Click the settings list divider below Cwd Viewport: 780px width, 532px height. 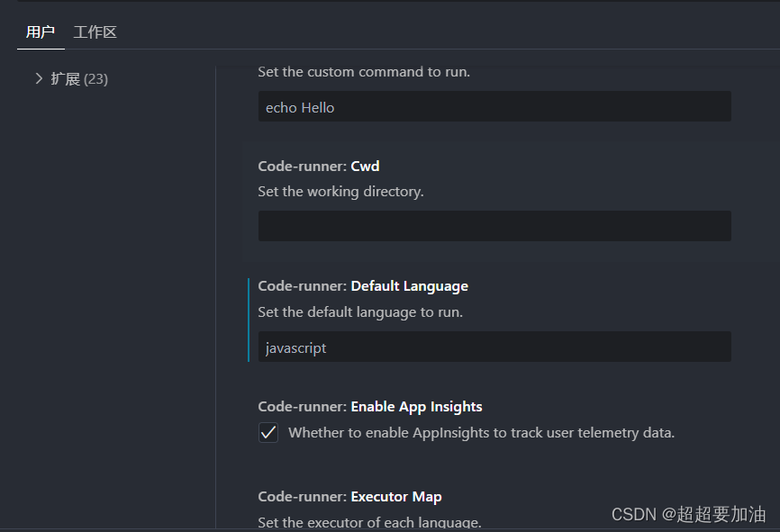pyautogui.click(x=494, y=257)
